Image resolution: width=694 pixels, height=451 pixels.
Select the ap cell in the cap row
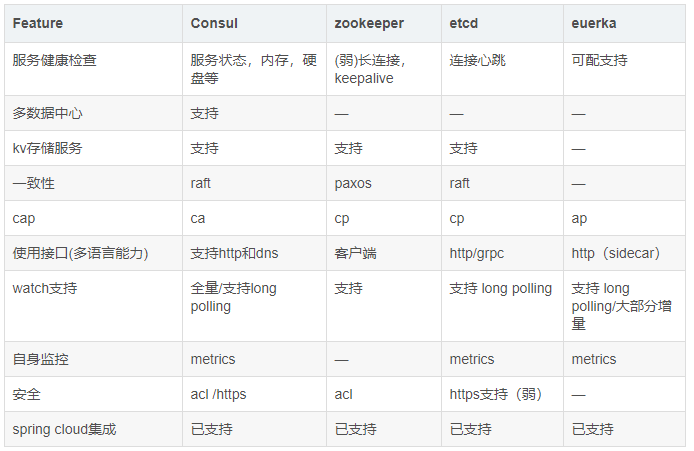pos(579,218)
